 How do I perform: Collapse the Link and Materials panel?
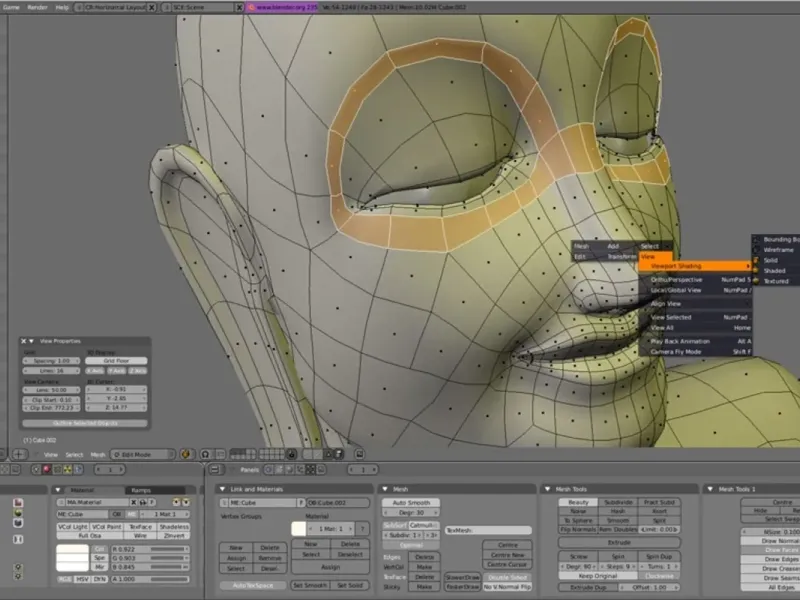tap(222, 489)
